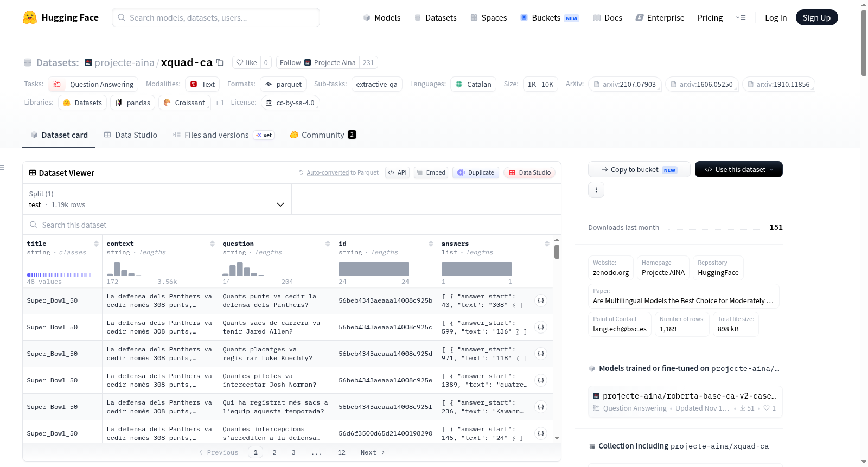Select the Croissant library tag
868x467 pixels.
click(184, 103)
